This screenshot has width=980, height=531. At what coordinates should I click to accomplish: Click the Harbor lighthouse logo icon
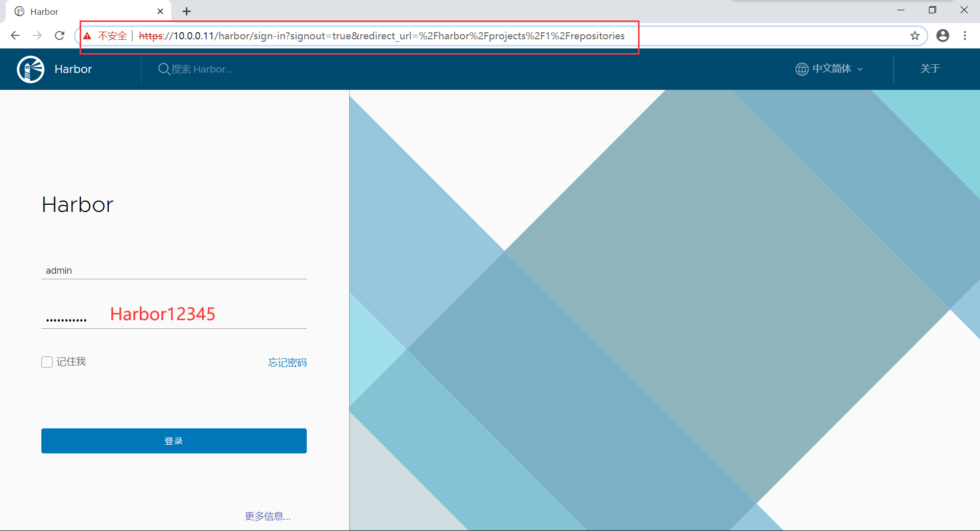click(31, 69)
